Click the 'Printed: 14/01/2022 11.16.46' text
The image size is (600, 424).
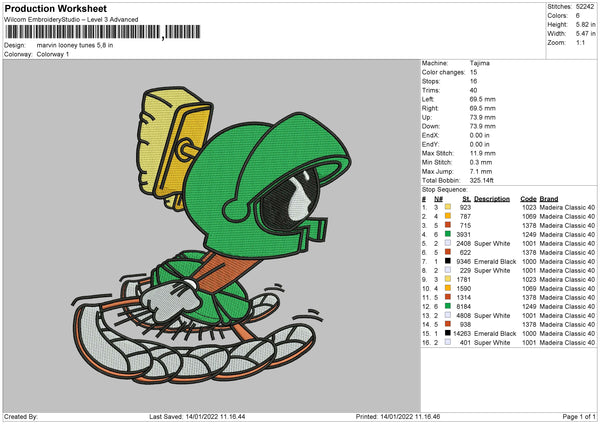coord(398,416)
